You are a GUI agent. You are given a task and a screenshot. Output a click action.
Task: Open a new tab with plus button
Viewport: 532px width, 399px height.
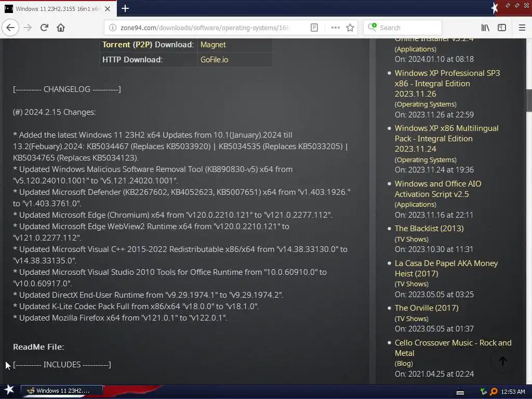[125, 8]
